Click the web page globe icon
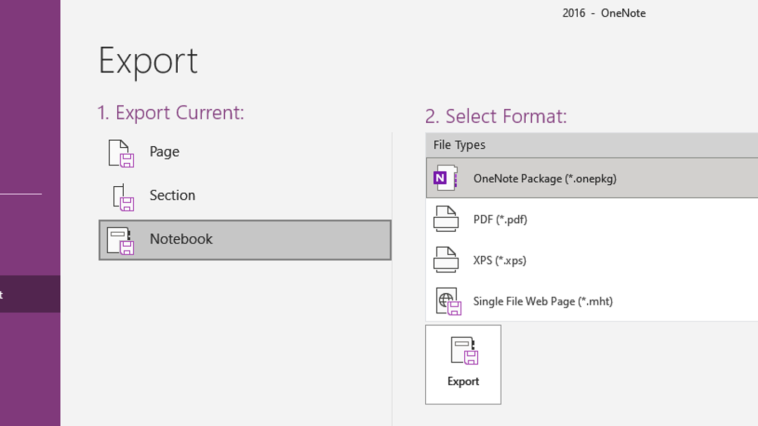The height and width of the screenshot is (426, 758). [448, 301]
